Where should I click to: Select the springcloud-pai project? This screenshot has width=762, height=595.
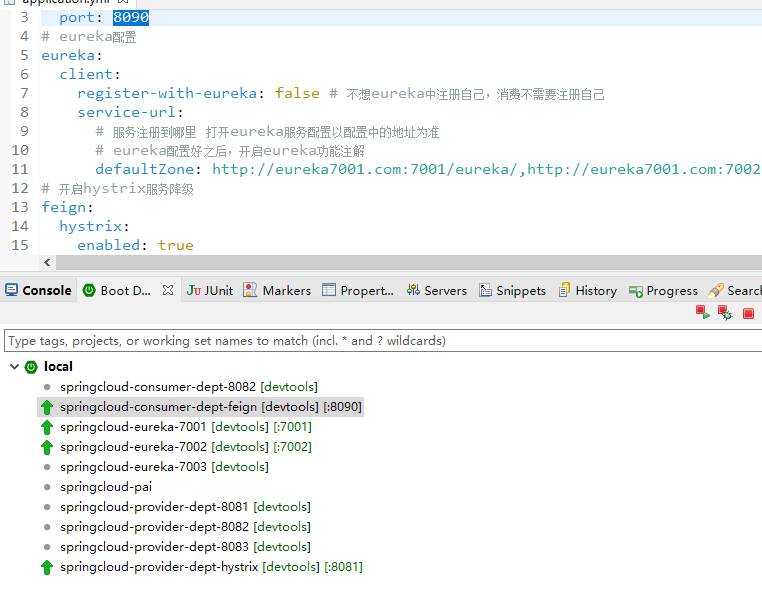(x=106, y=487)
